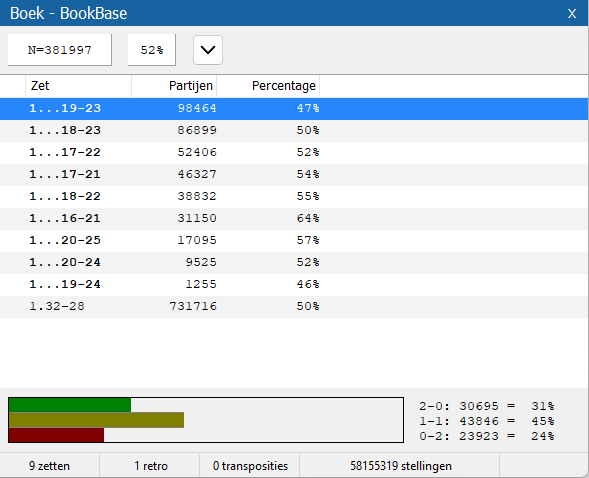
Task: Click the N=381997 button
Action: tap(60, 50)
